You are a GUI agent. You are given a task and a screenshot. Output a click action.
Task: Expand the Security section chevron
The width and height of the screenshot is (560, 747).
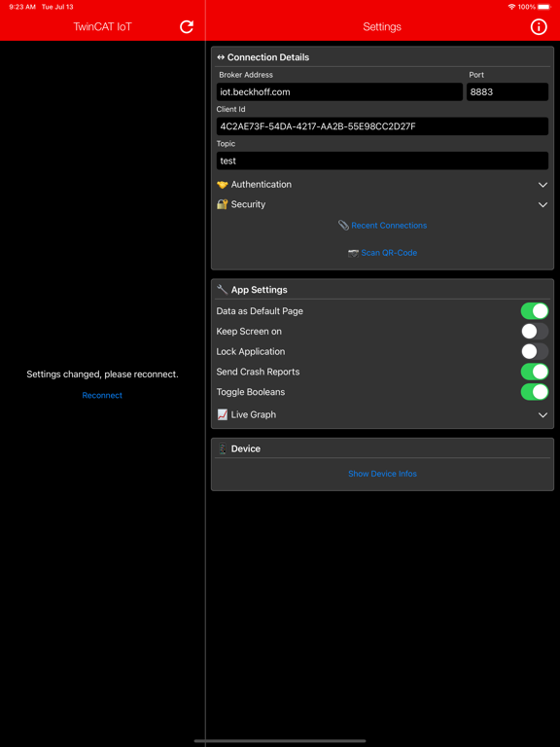coord(542,205)
